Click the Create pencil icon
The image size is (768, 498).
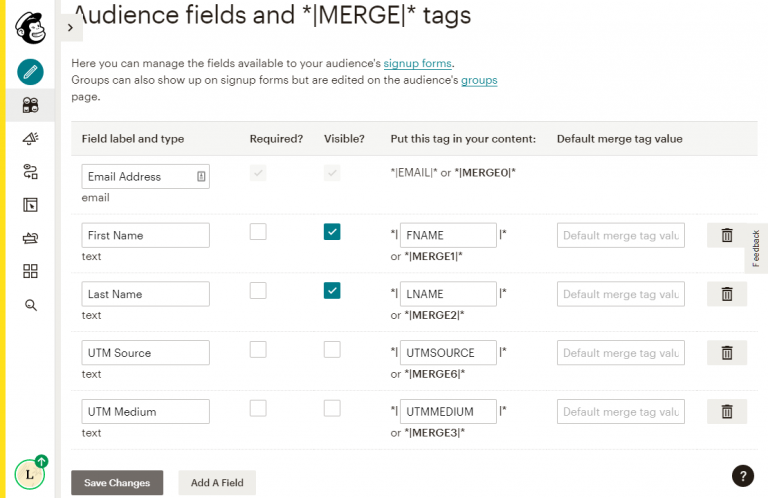(30, 72)
